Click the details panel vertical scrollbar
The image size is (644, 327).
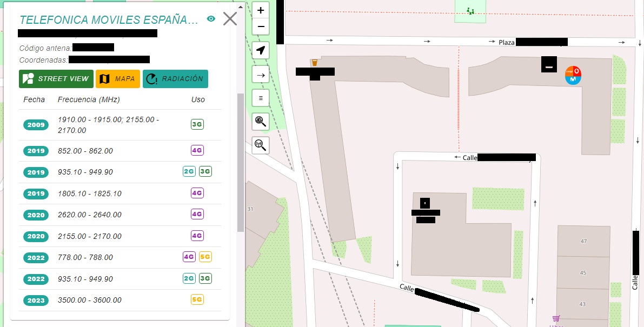click(241, 163)
